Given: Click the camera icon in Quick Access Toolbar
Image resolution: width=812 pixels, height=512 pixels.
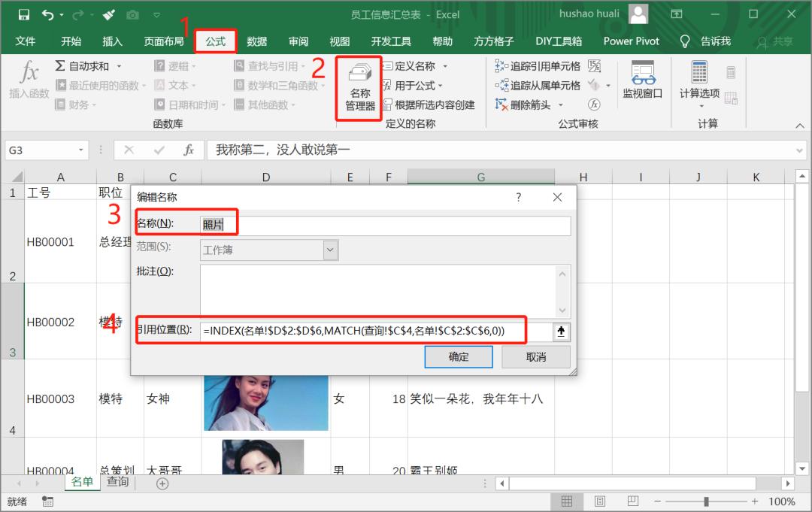Looking at the screenshot, I should [x=133, y=14].
